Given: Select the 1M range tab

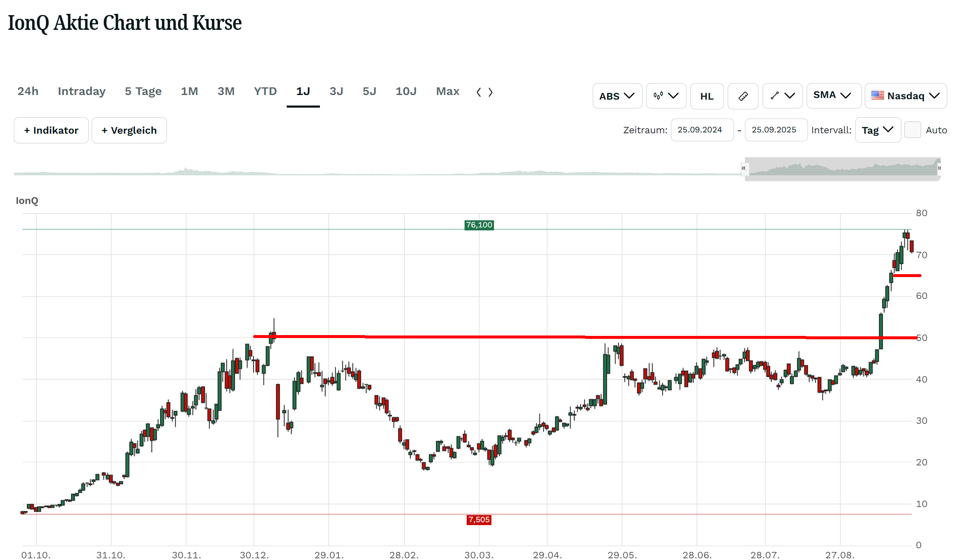Looking at the screenshot, I should pyautogui.click(x=189, y=91).
